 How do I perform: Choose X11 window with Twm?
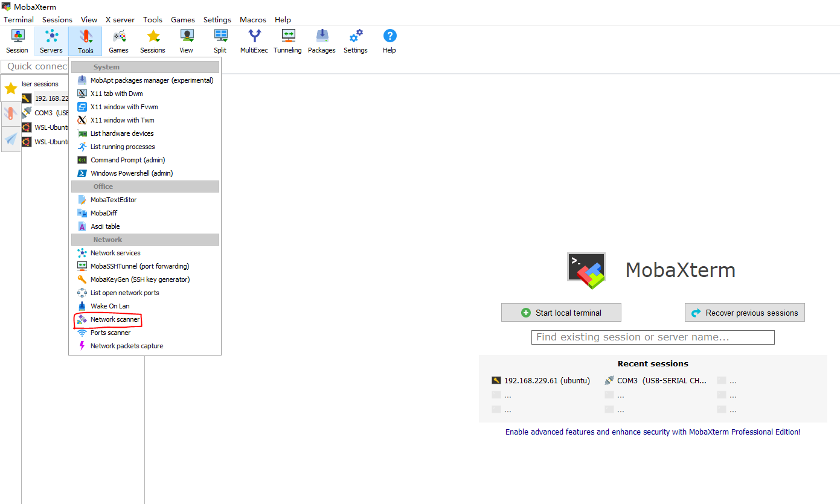pyautogui.click(x=145, y=120)
